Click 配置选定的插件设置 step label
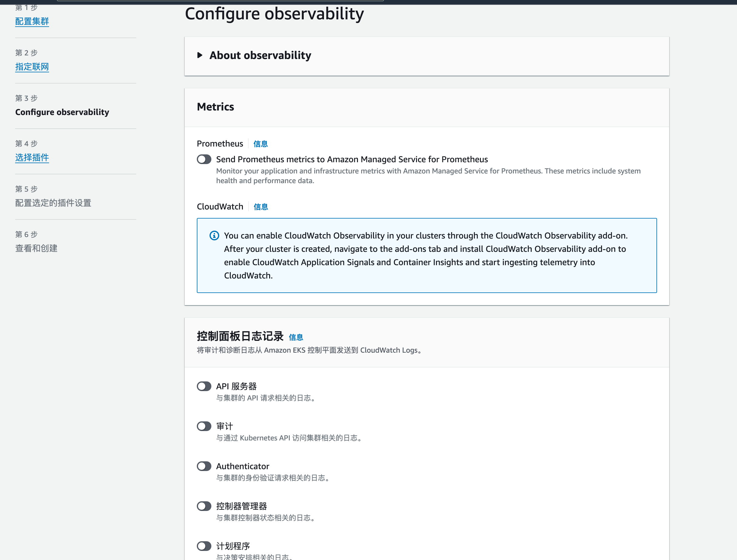 click(53, 203)
